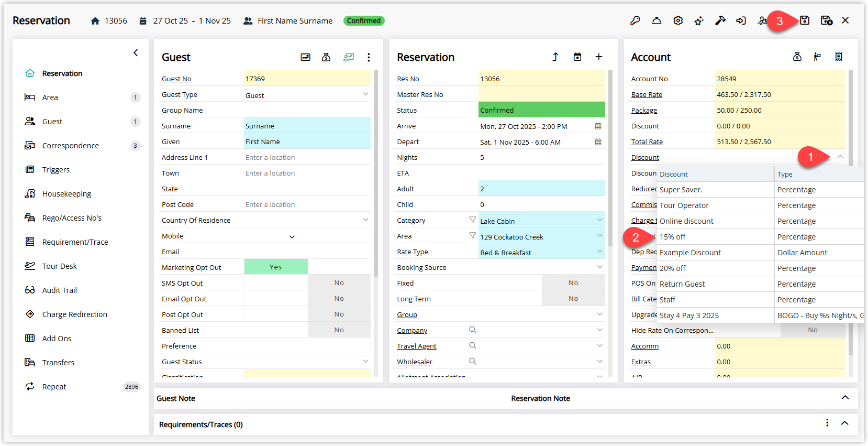Click the hammer tool icon
This screenshot has width=868, height=446.
pyautogui.click(x=720, y=20)
